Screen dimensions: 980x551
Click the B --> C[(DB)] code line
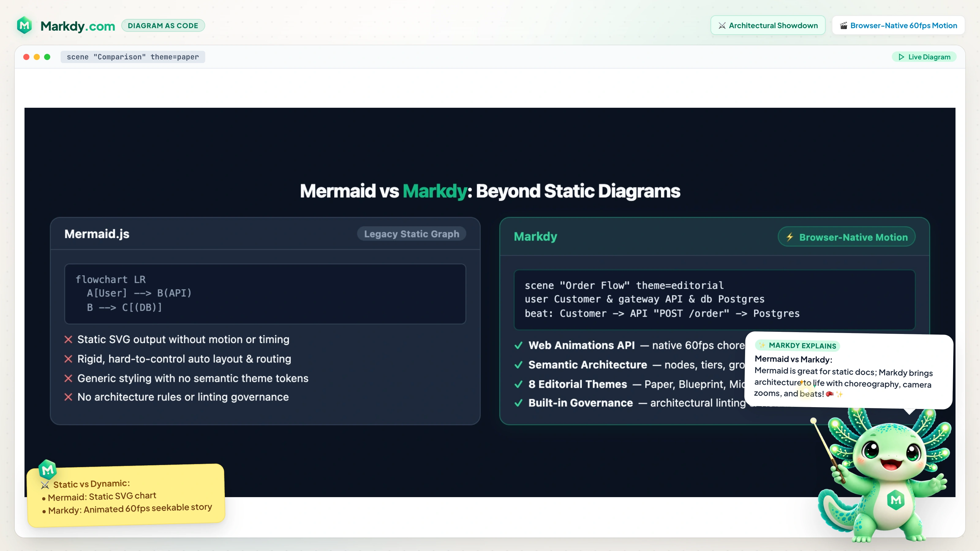(124, 307)
